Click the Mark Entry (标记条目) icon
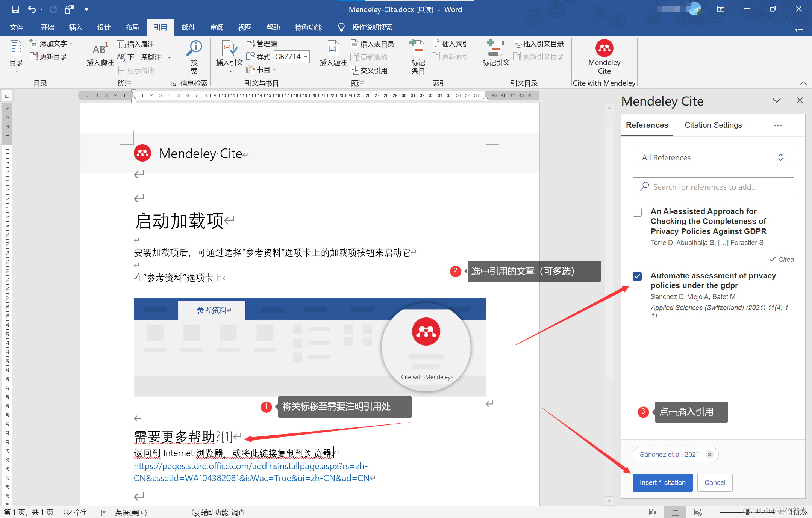Viewport: 812px width, 518px height. [x=418, y=49]
